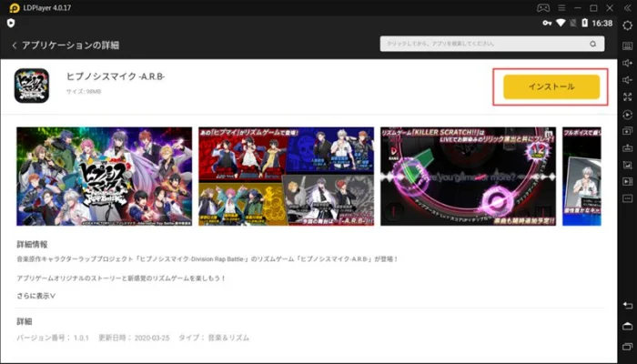Click the battery status icon
Image resolution: width=637 pixels, height=364 pixels.
click(x=584, y=23)
